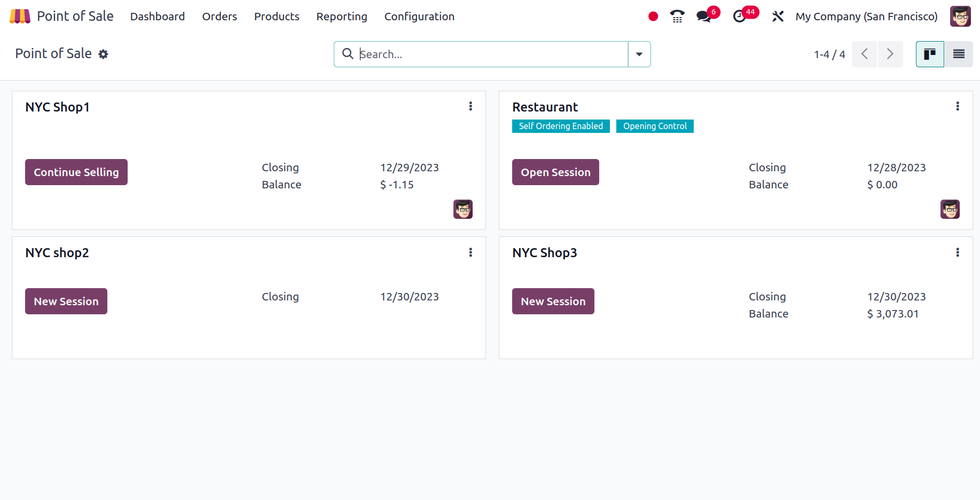
Task: Click the red recording status dot
Action: (x=653, y=17)
